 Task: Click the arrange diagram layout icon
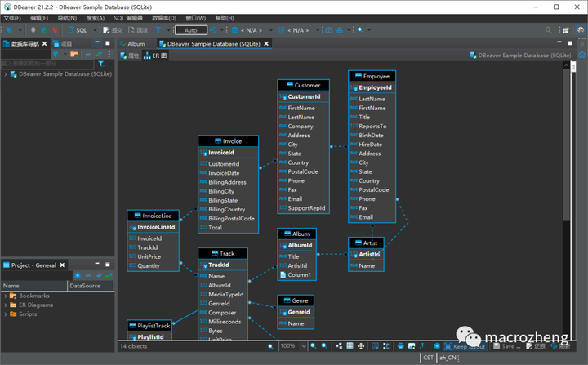tap(339, 346)
